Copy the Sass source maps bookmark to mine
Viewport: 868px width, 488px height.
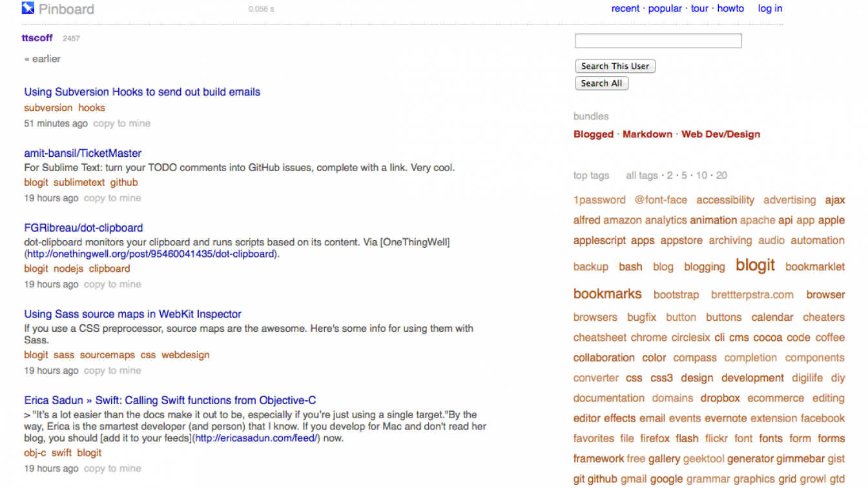[x=112, y=371]
